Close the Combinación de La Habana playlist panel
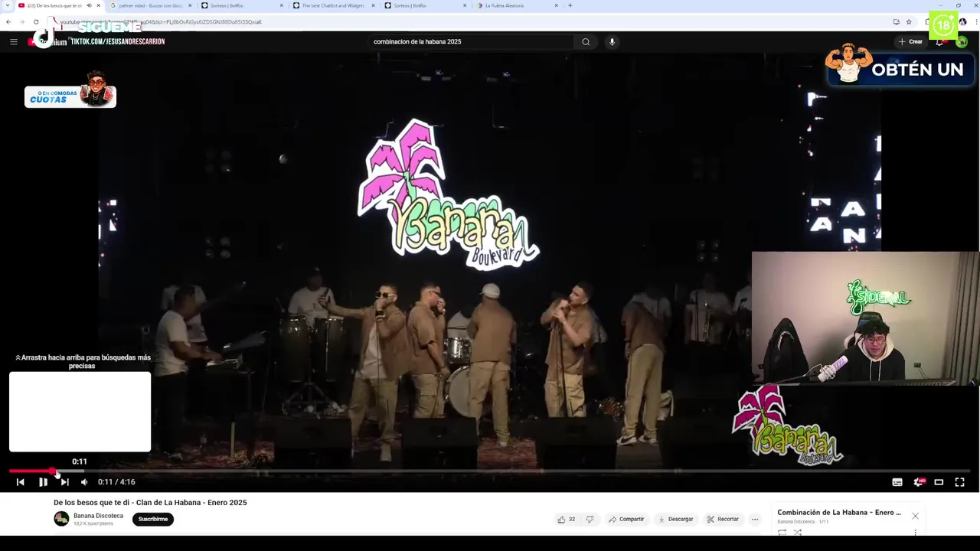Image resolution: width=980 pixels, height=551 pixels. click(x=915, y=516)
